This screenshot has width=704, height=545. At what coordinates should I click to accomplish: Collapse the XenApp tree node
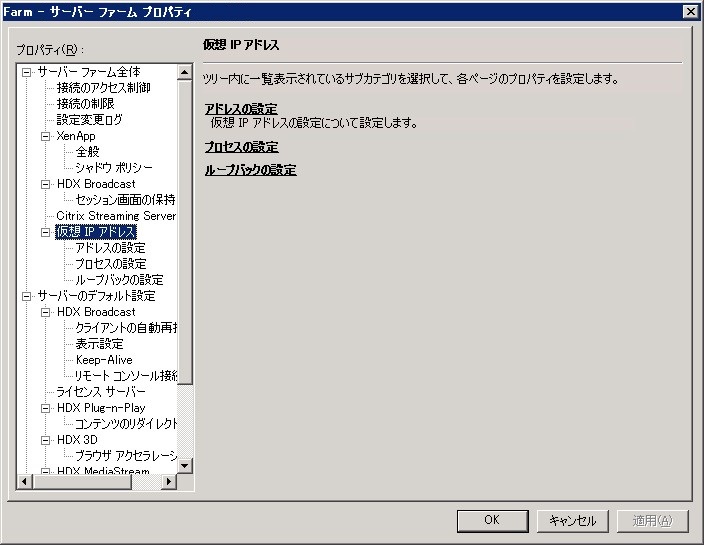pyautogui.click(x=45, y=136)
